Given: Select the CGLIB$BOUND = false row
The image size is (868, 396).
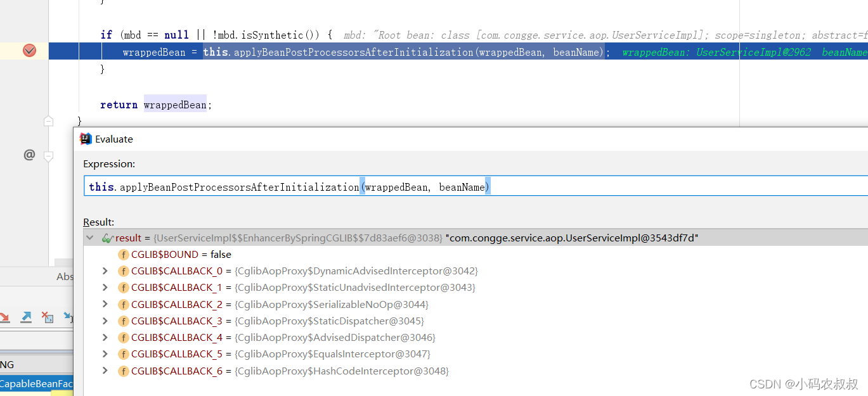Looking at the screenshot, I should click(x=476, y=255).
